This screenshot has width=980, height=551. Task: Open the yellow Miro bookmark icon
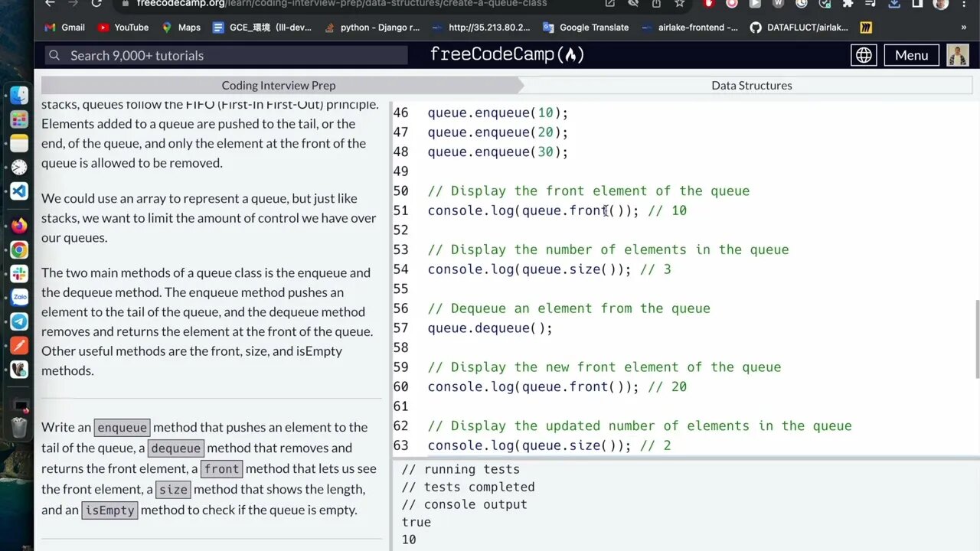pos(866,28)
